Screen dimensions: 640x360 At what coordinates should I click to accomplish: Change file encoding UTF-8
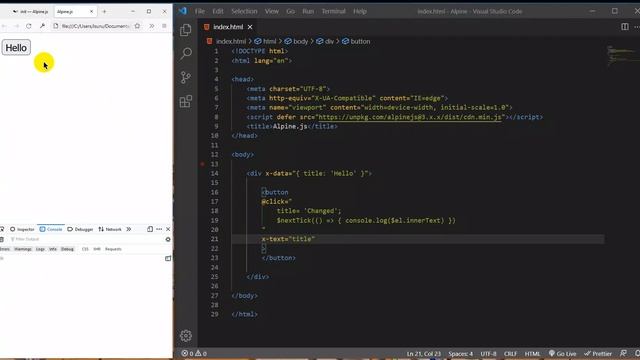[488, 353]
